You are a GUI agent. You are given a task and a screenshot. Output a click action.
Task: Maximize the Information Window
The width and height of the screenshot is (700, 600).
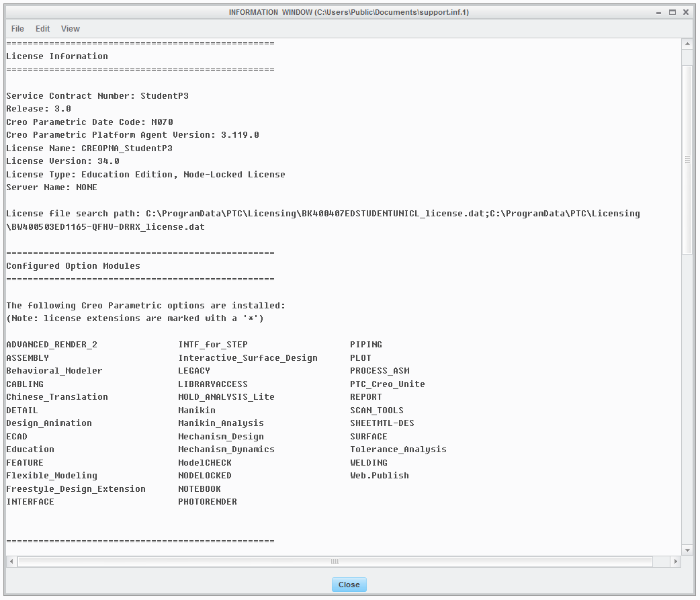tap(672, 12)
